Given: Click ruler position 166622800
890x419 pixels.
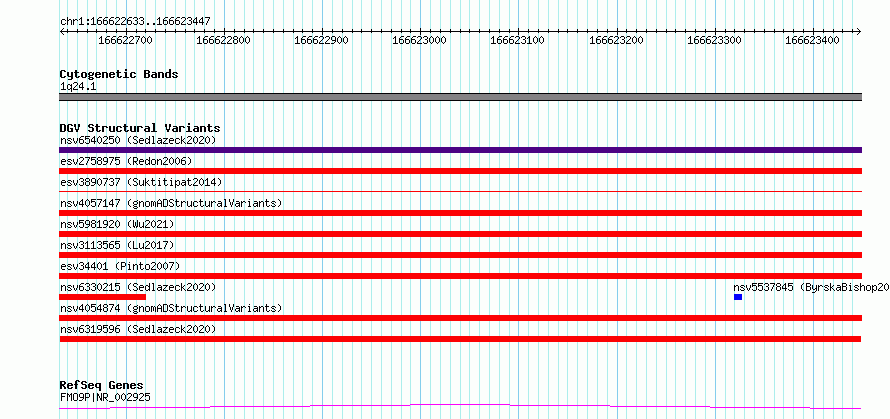Looking at the screenshot, I should pos(224,40).
